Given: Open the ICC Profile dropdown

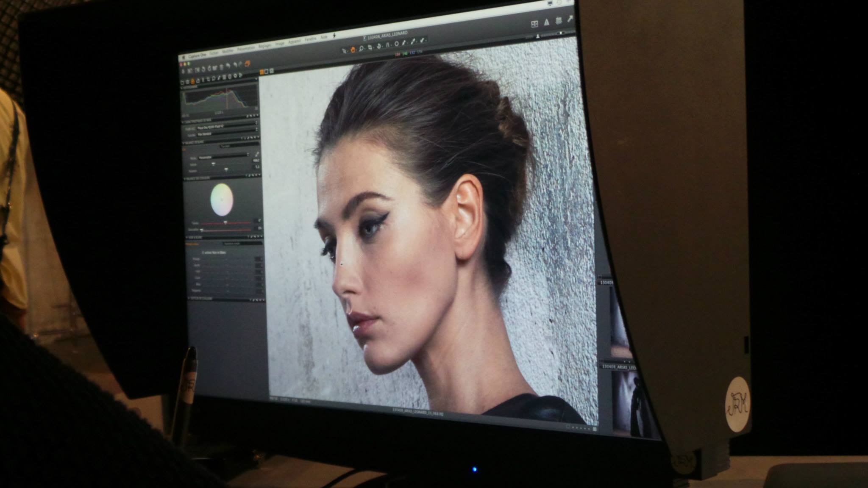Looking at the screenshot, I should click(x=227, y=126).
